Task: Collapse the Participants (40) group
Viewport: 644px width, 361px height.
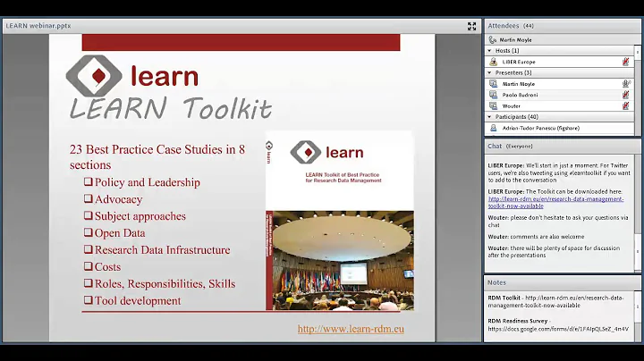Action: (x=489, y=117)
